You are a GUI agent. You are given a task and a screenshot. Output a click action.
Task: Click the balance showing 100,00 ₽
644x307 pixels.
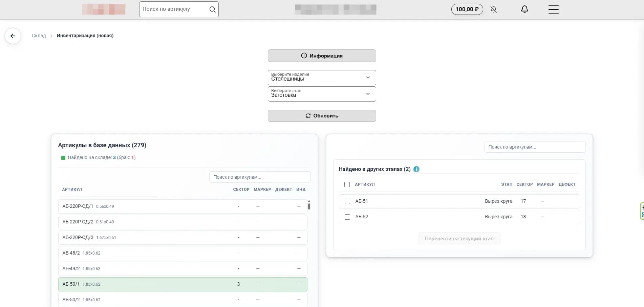467,9
